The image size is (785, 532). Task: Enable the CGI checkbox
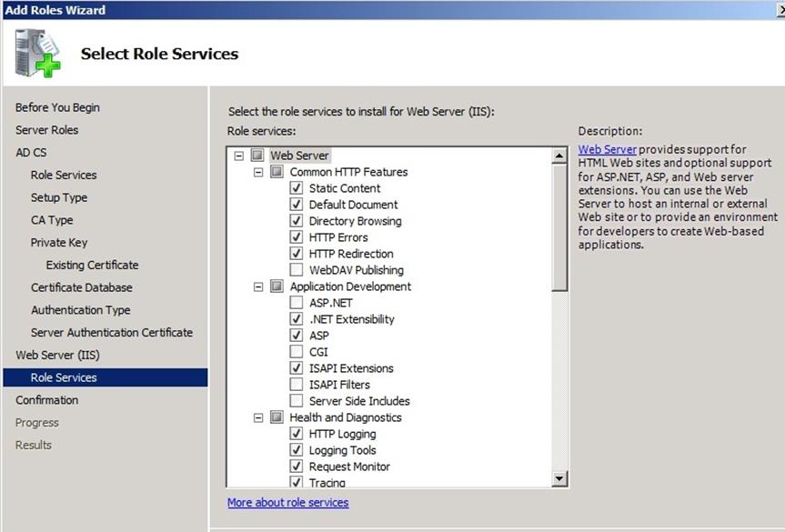(297, 352)
